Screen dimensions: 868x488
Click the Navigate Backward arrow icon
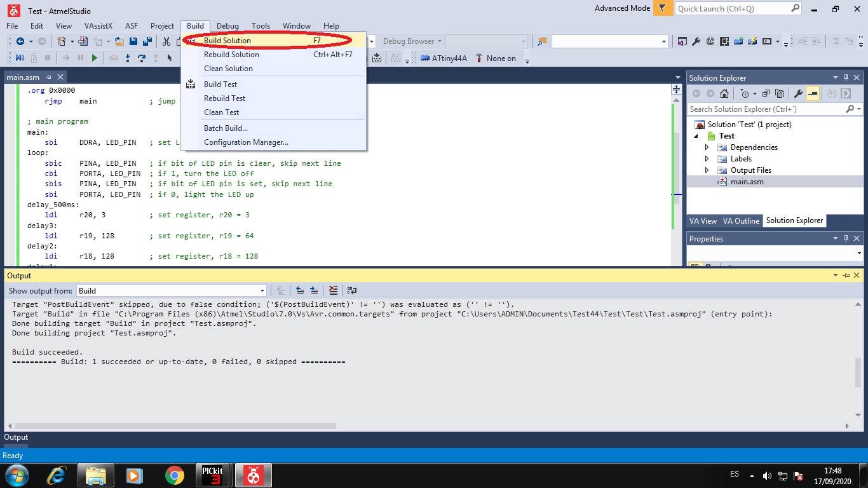[20, 41]
